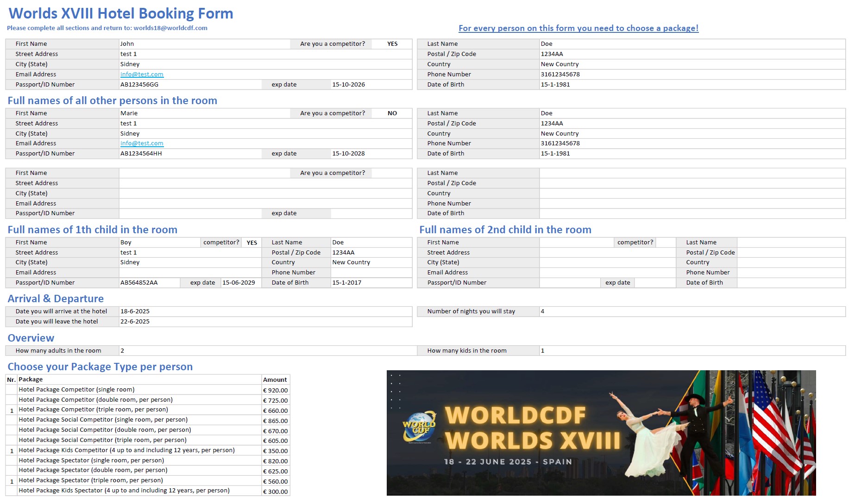This screenshot has height=504, width=855.
Task: Click Nr. cell for Kids Competitor package
Action: [12, 451]
